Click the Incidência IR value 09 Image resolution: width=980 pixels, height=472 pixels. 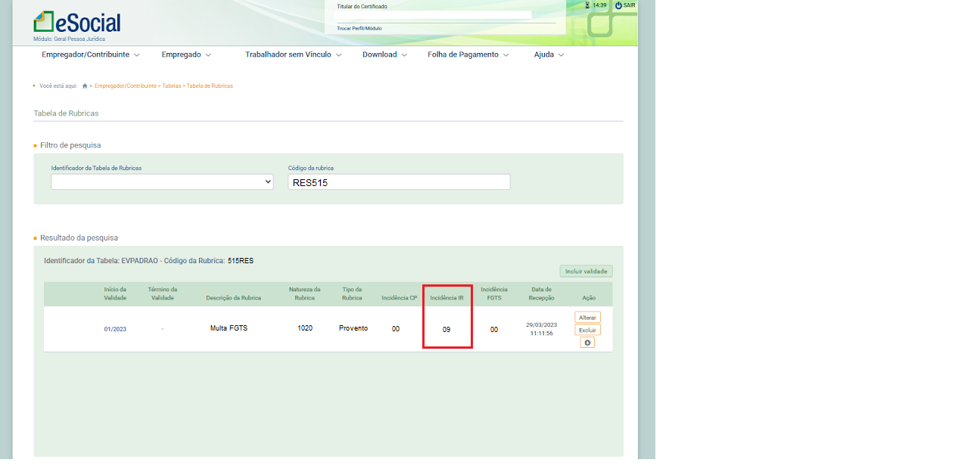click(446, 329)
